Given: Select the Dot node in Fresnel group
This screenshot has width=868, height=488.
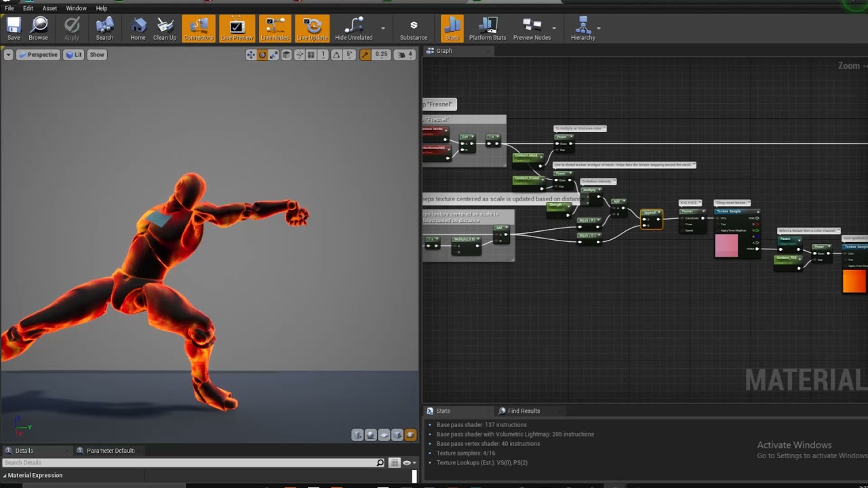Looking at the screenshot, I should (467, 142).
